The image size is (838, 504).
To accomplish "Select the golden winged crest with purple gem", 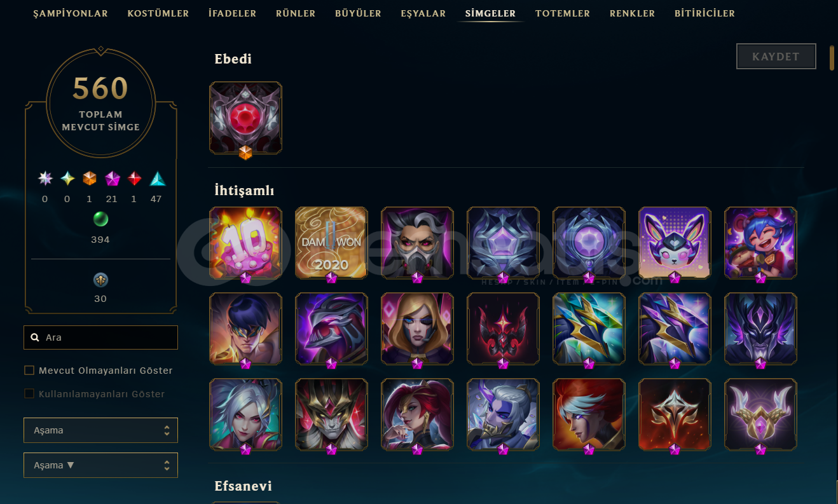I will pos(760,414).
